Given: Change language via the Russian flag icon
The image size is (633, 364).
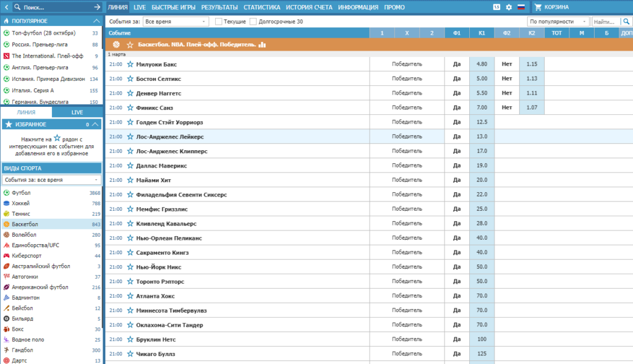Looking at the screenshot, I should tap(521, 7).
